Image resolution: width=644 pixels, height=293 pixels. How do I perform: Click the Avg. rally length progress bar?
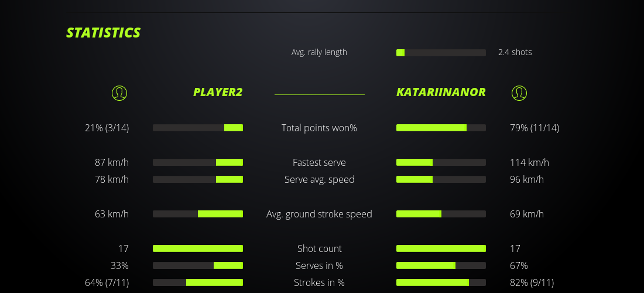tap(441, 53)
